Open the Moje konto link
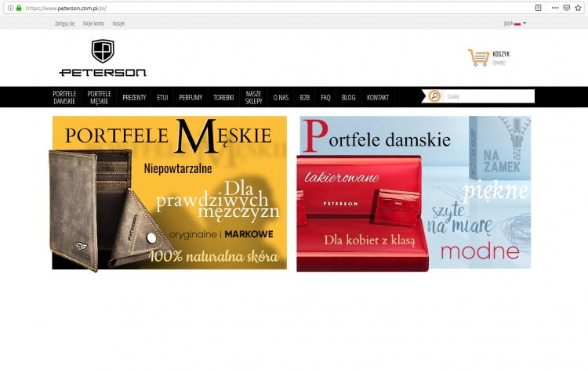 click(x=93, y=23)
